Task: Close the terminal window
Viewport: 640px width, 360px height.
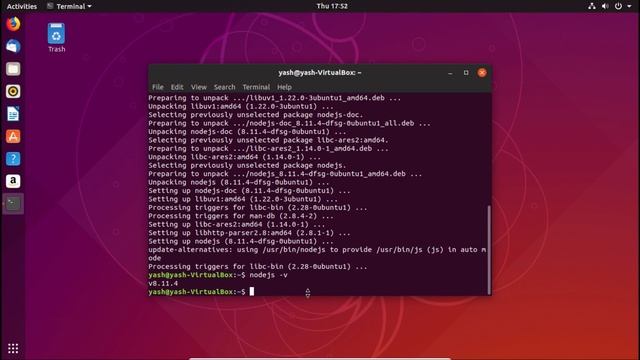Action: 482,73
